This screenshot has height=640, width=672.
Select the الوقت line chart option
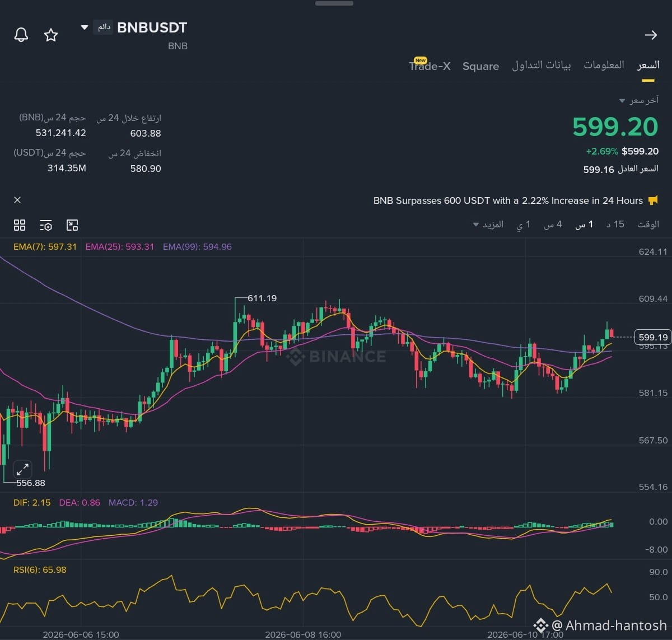pos(648,225)
